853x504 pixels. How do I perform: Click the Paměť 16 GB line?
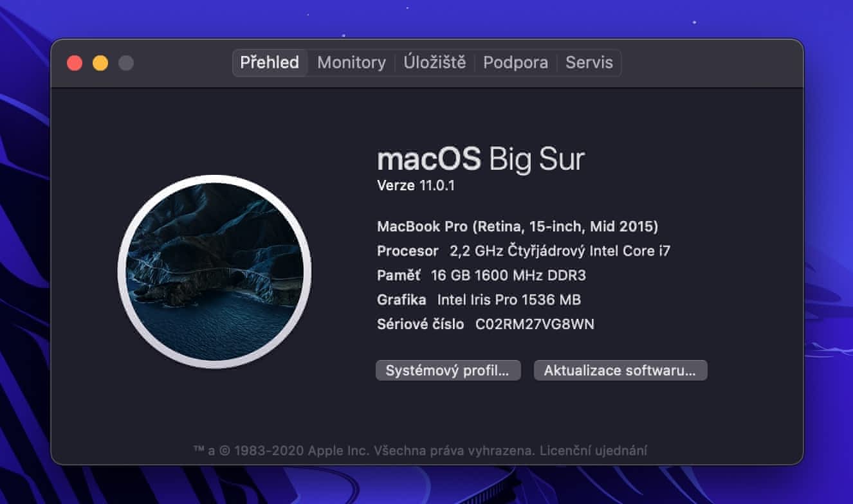(481, 275)
